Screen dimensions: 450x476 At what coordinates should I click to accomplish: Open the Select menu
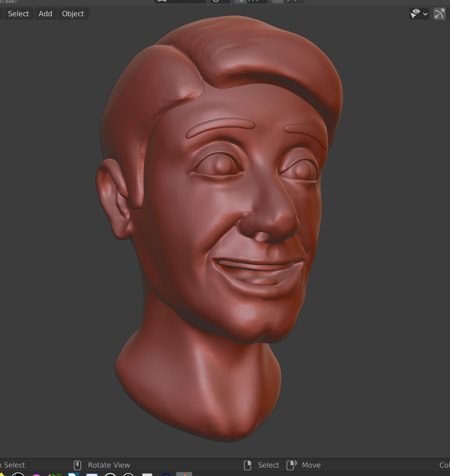[18, 14]
